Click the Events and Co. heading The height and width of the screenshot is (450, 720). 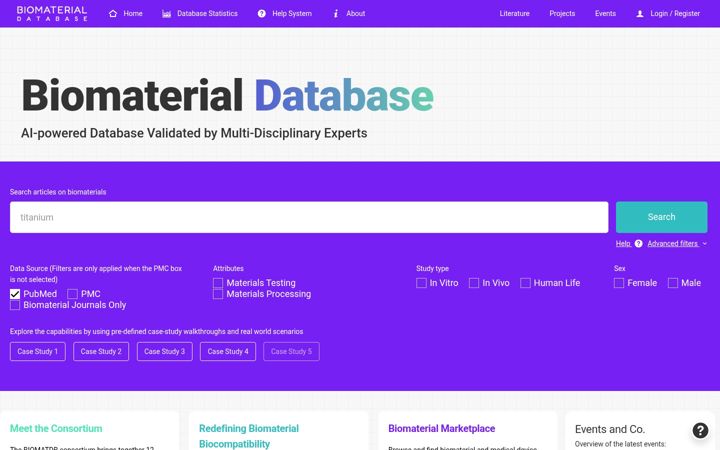click(x=610, y=429)
